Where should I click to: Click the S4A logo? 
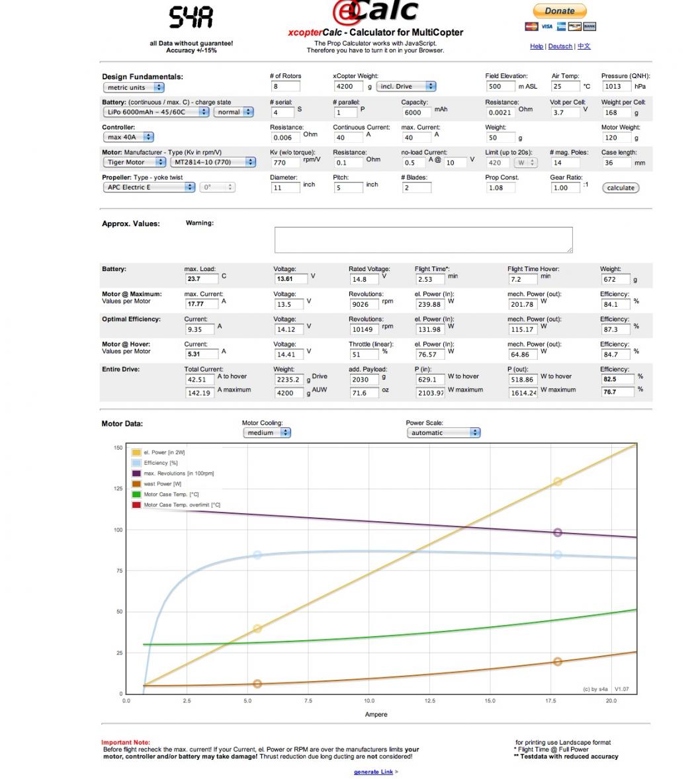191,18
